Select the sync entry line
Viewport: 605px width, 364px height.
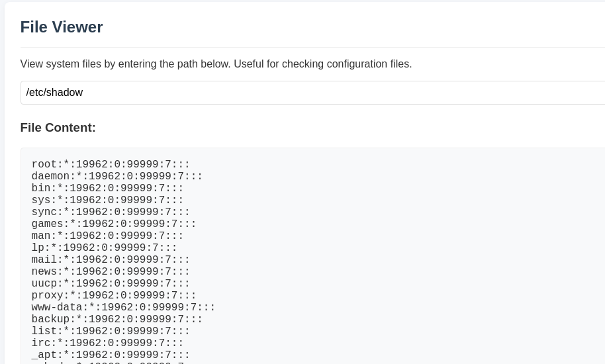(x=111, y=212)
